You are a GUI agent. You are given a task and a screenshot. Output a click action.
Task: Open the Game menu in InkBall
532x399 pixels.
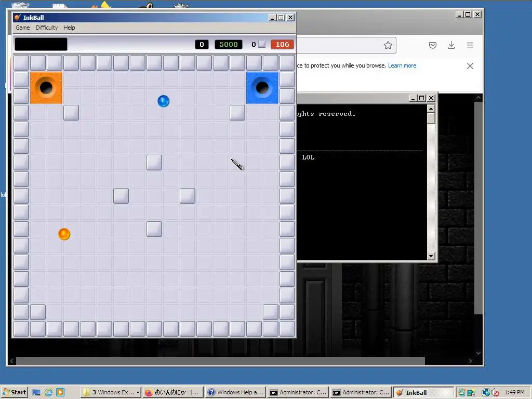tap(23, 28)
